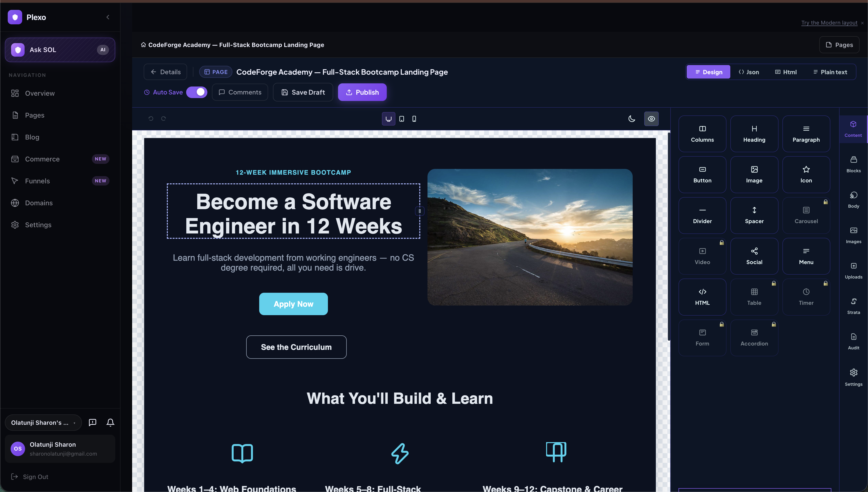Switch to the Json view tab
The height and width of the screenshot is (492, 868).
click(x=749, y=72)
